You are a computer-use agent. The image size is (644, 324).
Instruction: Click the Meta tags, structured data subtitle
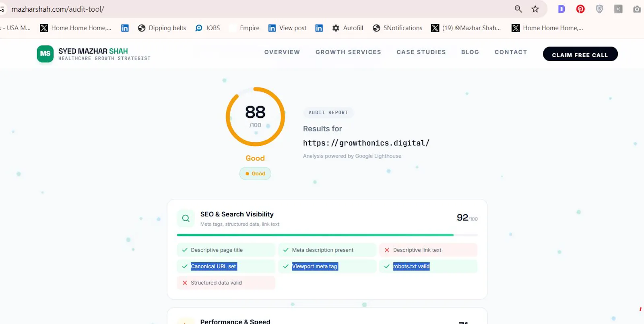point(240,224)
